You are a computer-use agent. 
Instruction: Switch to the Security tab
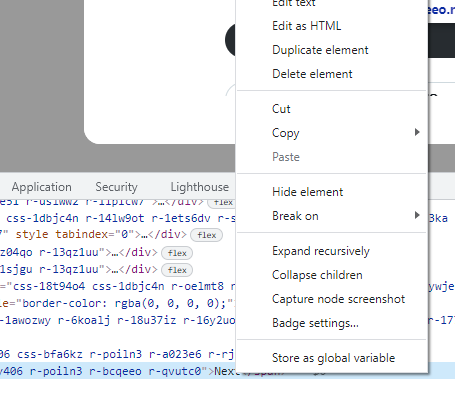116,187
